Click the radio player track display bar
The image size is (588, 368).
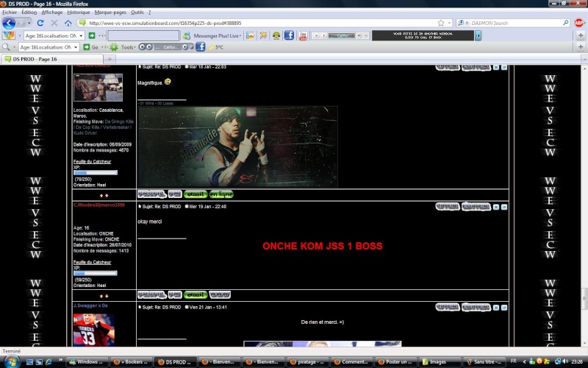(341, 35)
